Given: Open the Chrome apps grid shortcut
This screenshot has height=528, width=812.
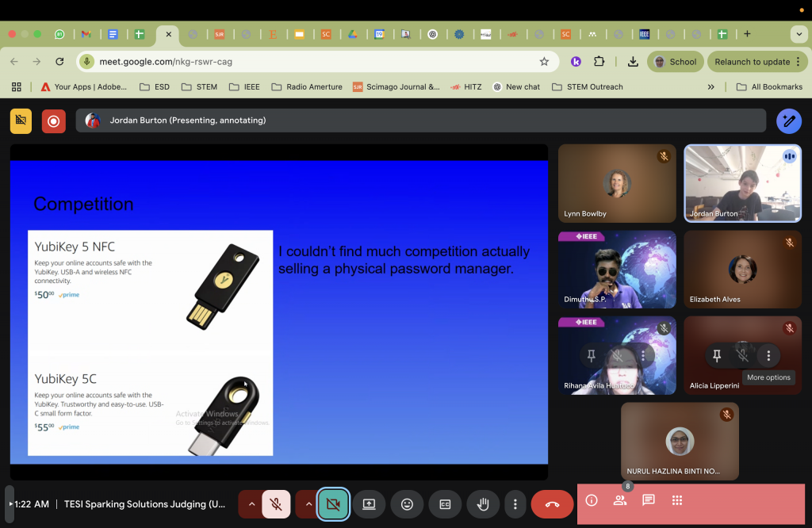Looking at the screenshot, I should (17, 87).
